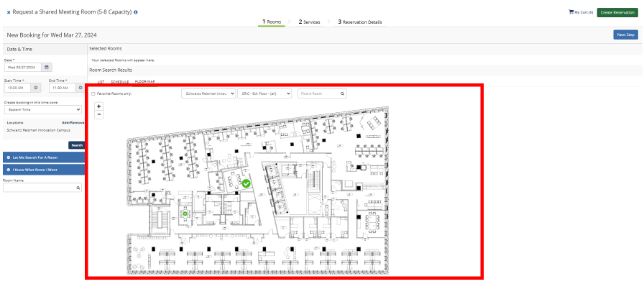Enable Favorite Rooms only checkbox
644x284 pixels.
[x=93, y=93]
